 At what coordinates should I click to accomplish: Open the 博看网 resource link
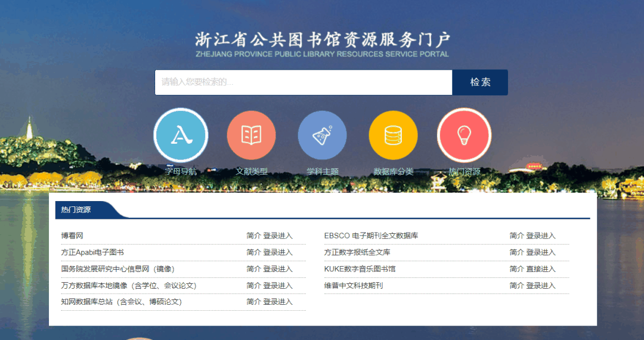click(x=72, y=236)
